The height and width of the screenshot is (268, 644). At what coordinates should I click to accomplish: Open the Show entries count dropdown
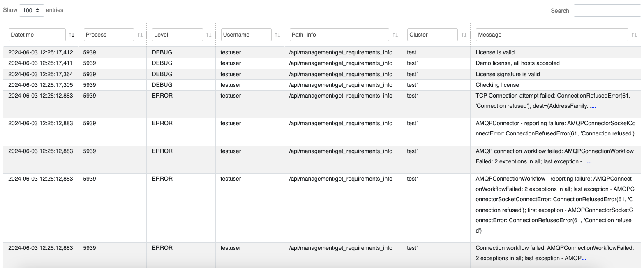tap(32, 10)
